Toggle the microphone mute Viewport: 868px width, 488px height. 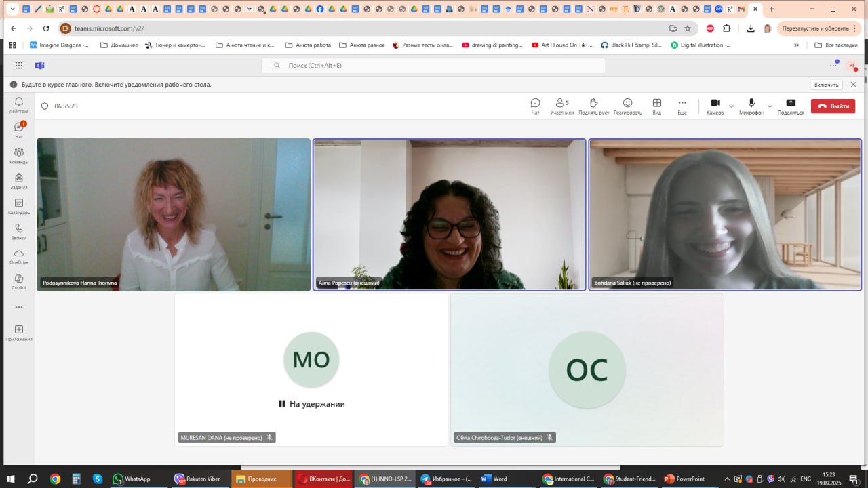751,106
